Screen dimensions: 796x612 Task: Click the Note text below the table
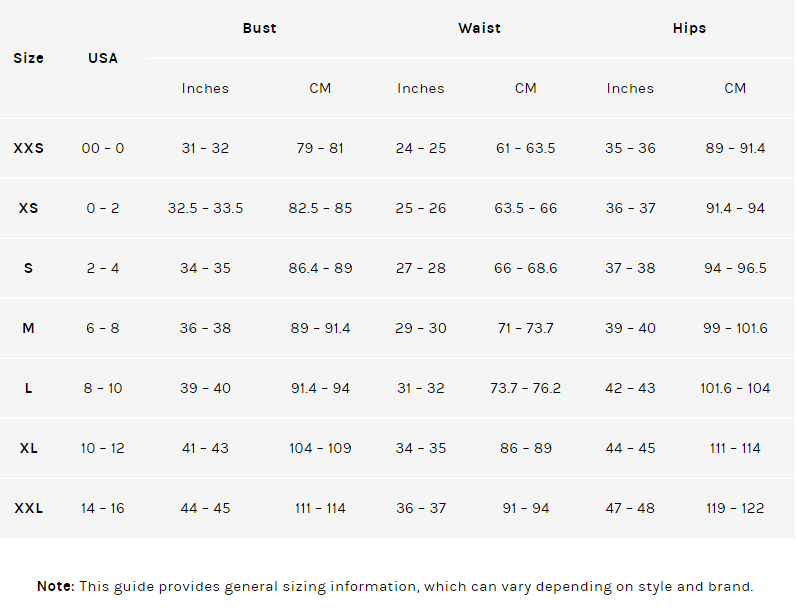[x=395, y=586]
